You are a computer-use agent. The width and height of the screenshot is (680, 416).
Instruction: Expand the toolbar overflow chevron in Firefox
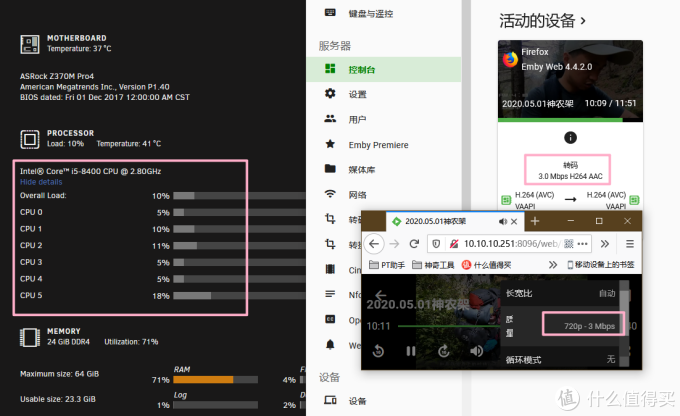click(605, 244)
